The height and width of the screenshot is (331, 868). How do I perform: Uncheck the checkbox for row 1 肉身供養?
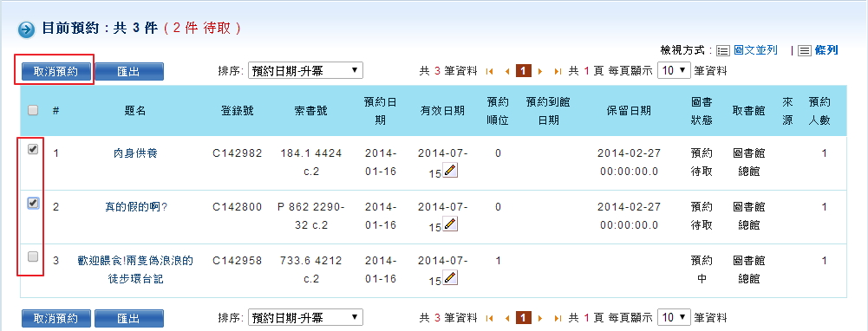[x=33, y=149]
